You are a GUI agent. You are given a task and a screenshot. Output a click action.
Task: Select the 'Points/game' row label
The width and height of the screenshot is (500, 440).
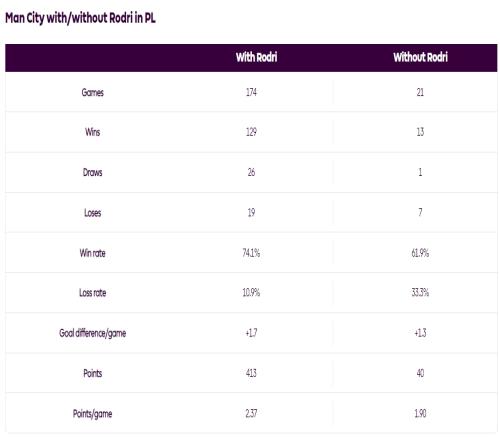coord(93,414)
